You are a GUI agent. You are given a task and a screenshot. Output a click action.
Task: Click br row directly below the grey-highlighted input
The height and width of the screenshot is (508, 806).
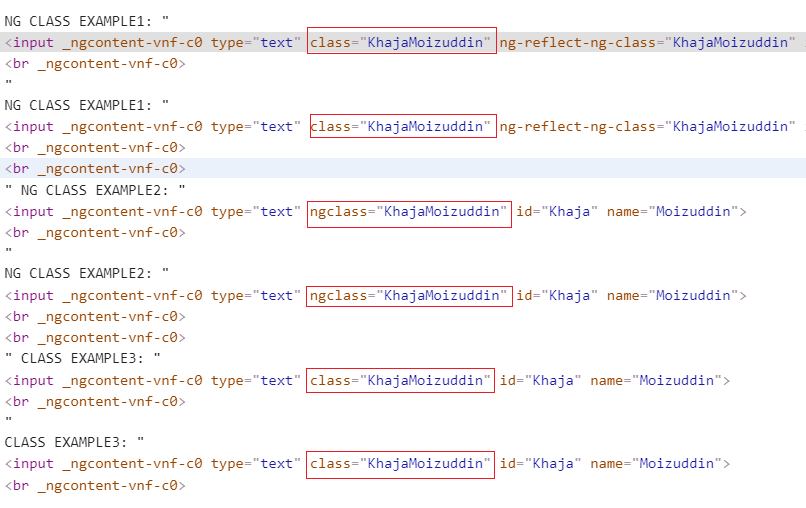95,63
